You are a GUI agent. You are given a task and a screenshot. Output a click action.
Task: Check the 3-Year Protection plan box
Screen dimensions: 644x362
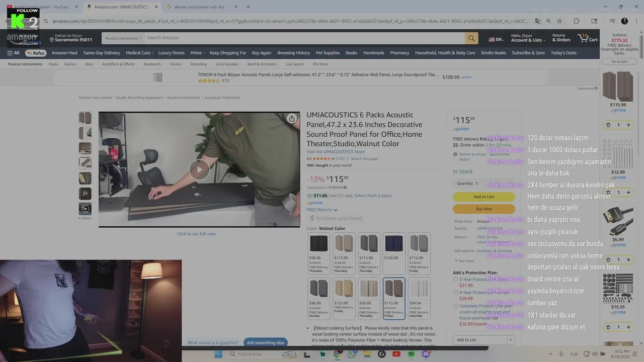456,279
